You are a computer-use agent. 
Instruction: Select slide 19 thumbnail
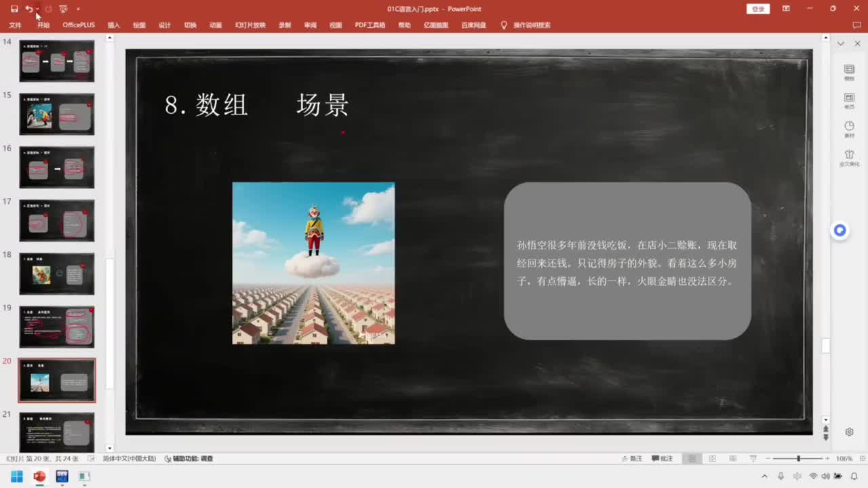57,327
